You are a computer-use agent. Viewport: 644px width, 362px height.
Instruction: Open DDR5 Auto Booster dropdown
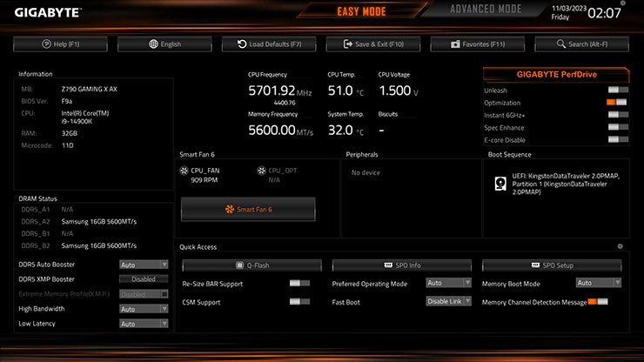pos(144,265)
